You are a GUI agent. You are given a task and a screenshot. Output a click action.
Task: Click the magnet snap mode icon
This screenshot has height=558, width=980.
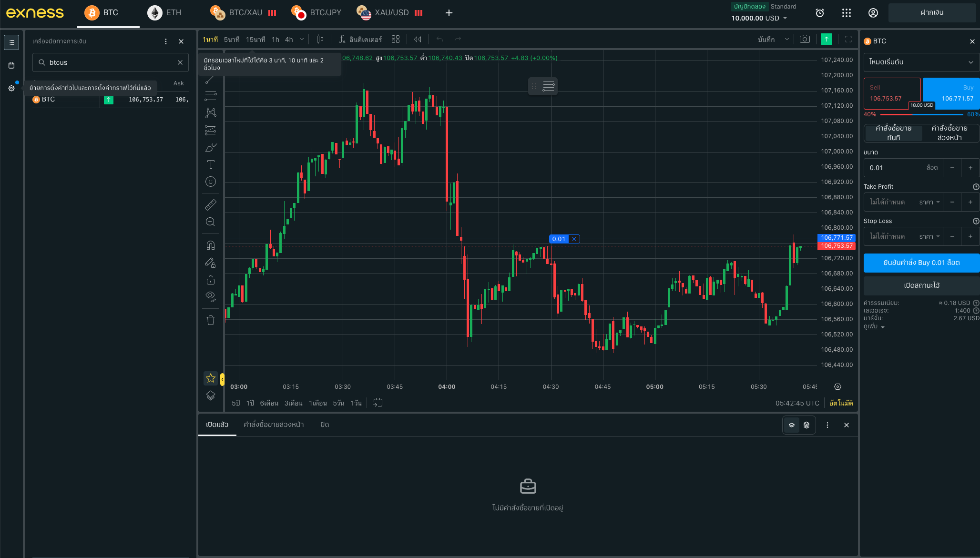coord(210,245)
